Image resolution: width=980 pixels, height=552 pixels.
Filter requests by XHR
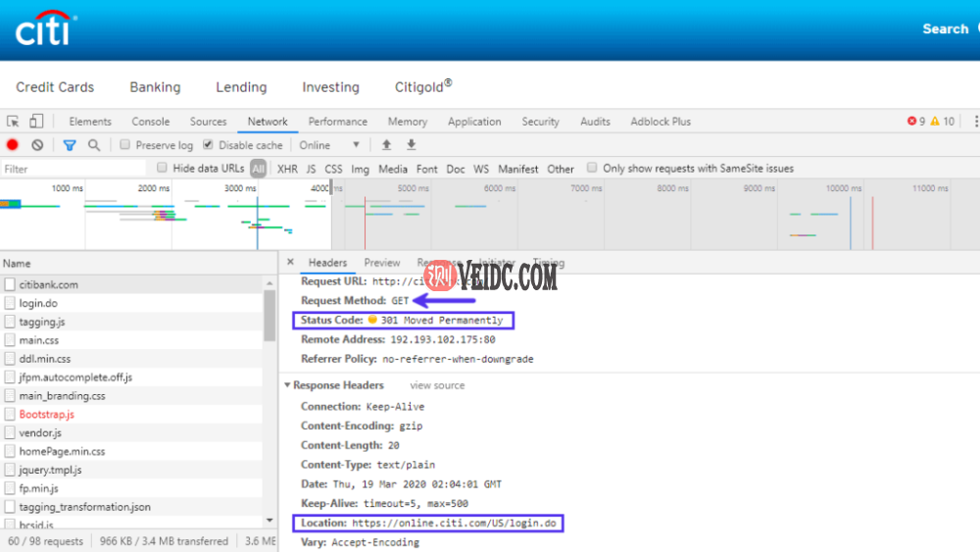point(287,169)
